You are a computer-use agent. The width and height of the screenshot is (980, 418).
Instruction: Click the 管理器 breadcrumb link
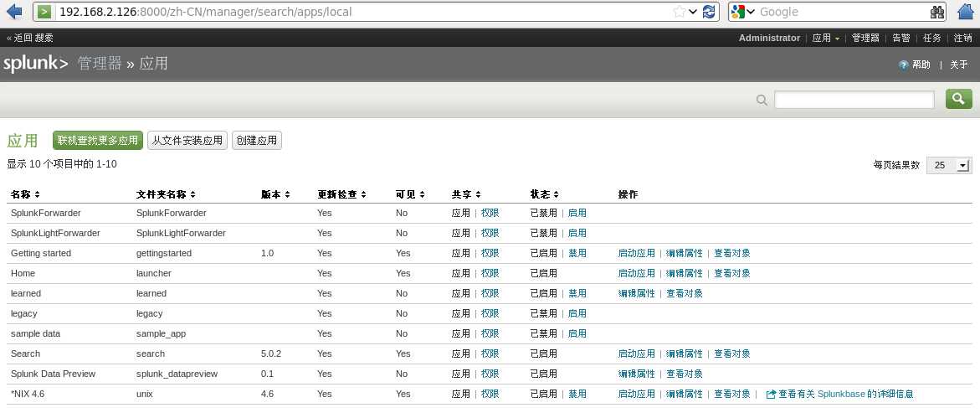click(x=100, y=63)
